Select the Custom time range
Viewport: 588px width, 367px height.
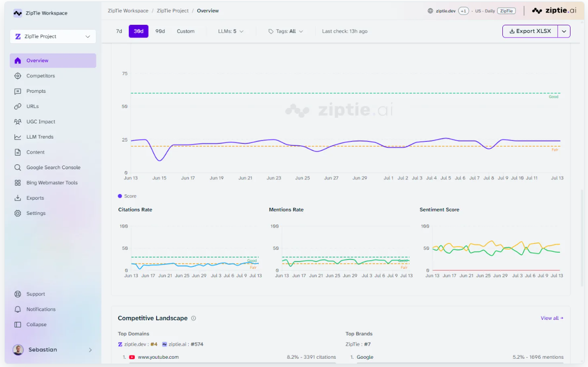pos(186,31)
